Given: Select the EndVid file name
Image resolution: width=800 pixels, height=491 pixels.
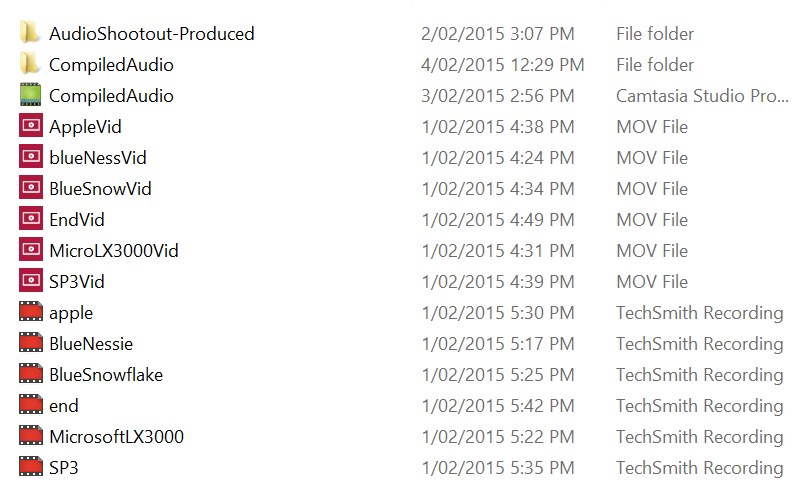Looking at the screenshot, I should pyautogui.click(x=77, y=220).
